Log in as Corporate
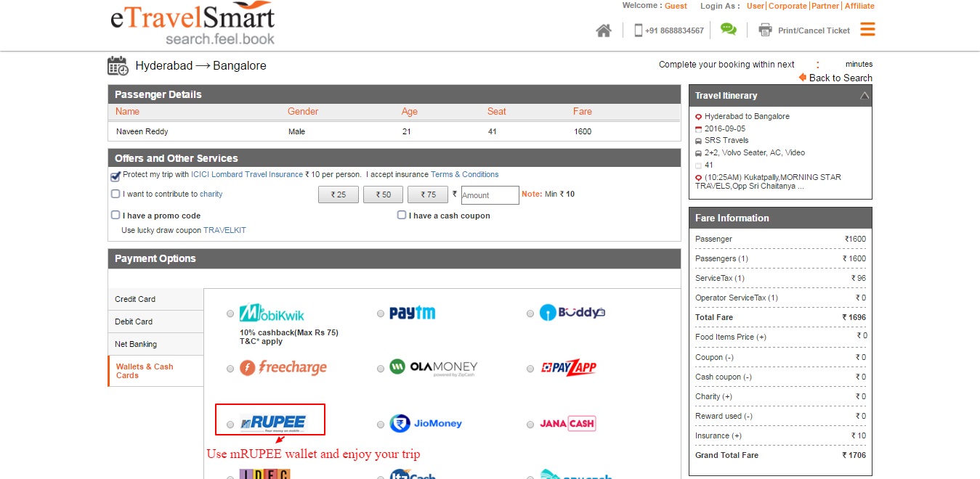Viewport: 980px width, 479px height. click(788, 6)
